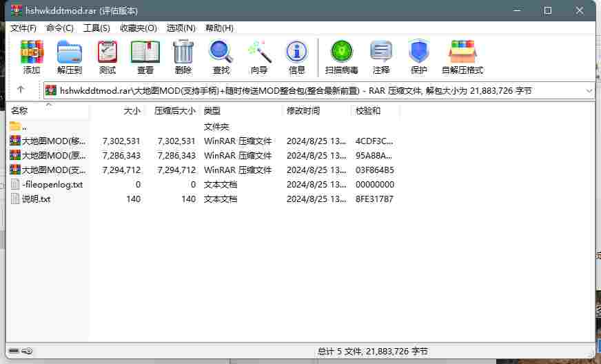Click the 查找 (Find) magnifier icon

pyautogui.click(x=221, y=52)
